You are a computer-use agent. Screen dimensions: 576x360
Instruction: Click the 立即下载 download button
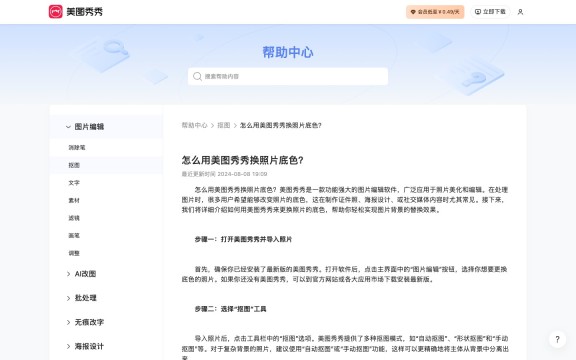pyautogui.click(x=490, y=12)
